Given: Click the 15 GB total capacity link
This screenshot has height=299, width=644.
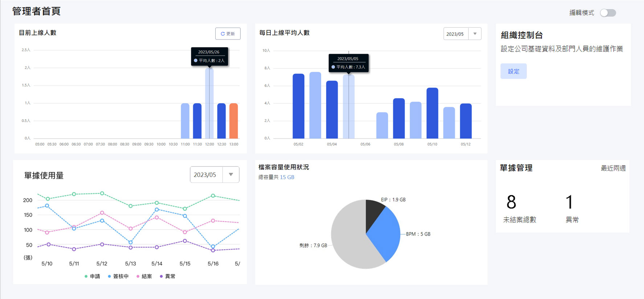Looking at the screenshot, I should (287, 177).
